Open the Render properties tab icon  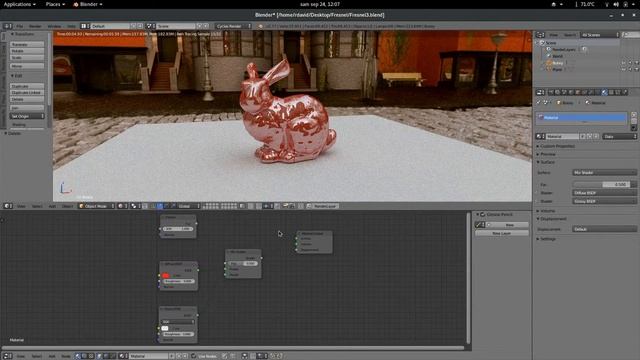551,93
